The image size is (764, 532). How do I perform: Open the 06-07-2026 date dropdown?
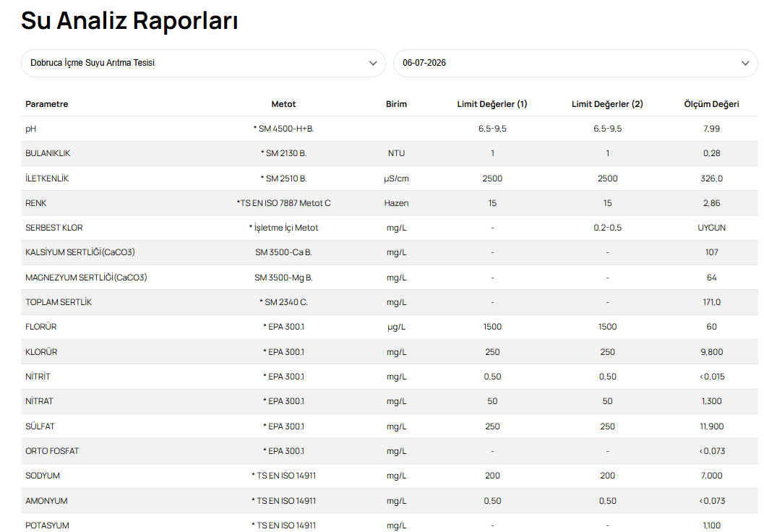pos(575,64)
